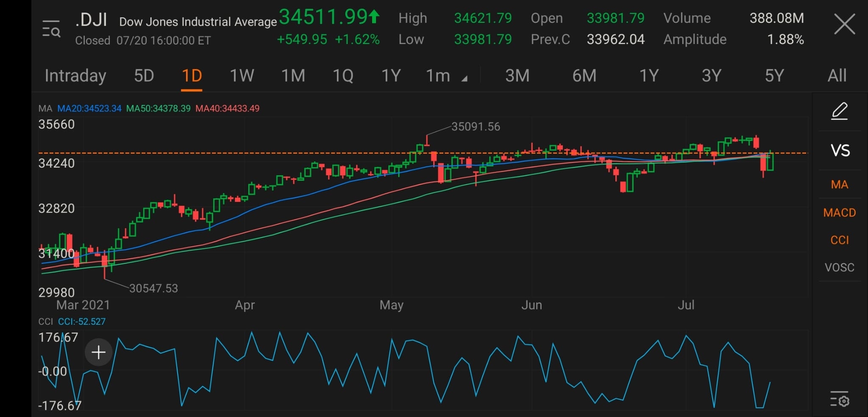Select the 1Q chart tab

pyautogui.click(x=343, y=76)
